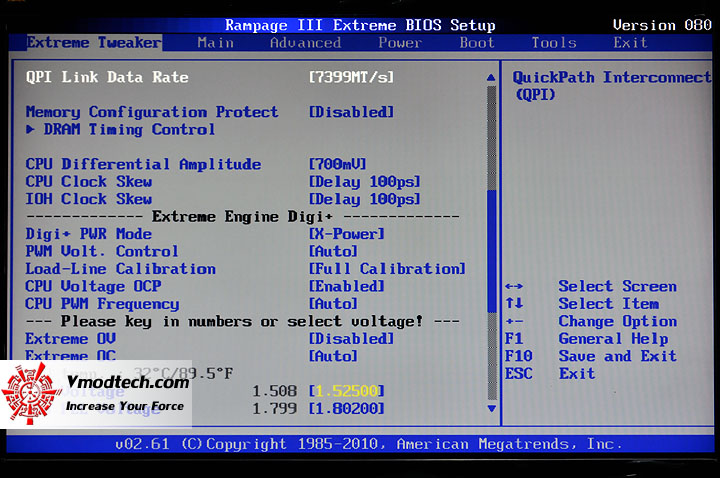
Task: Click the Select Screen help text
Action: [618, 286]
